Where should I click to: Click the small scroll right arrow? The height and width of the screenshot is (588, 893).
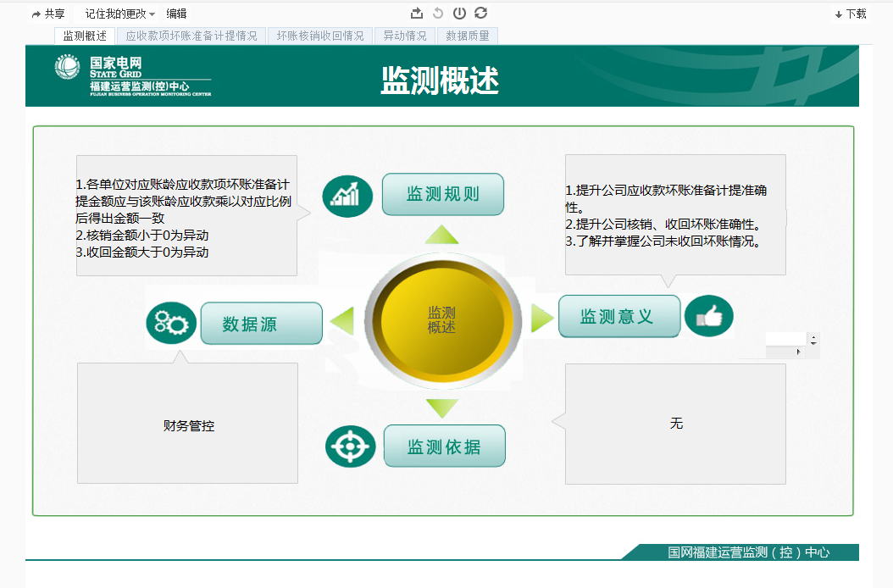pos(797,352)
